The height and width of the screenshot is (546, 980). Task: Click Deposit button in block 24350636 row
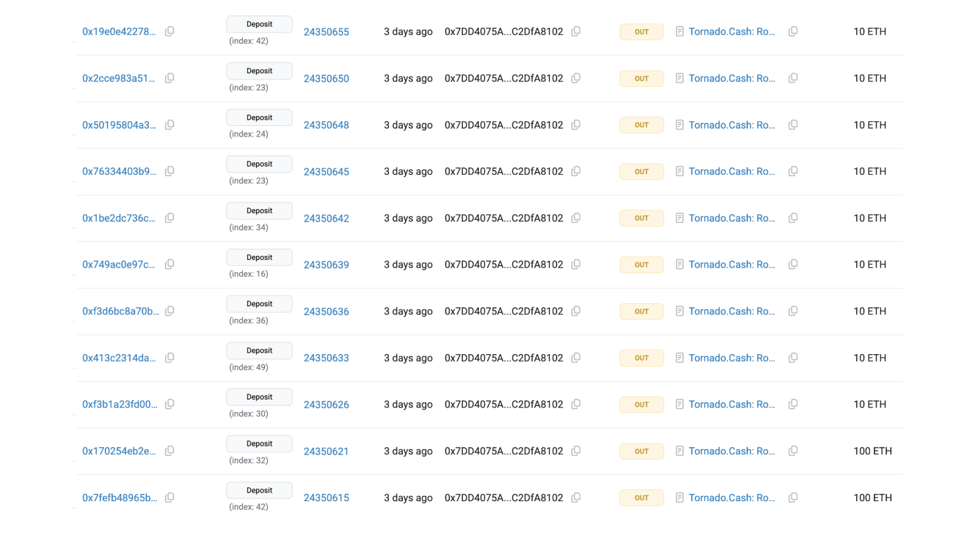(259, 304)
